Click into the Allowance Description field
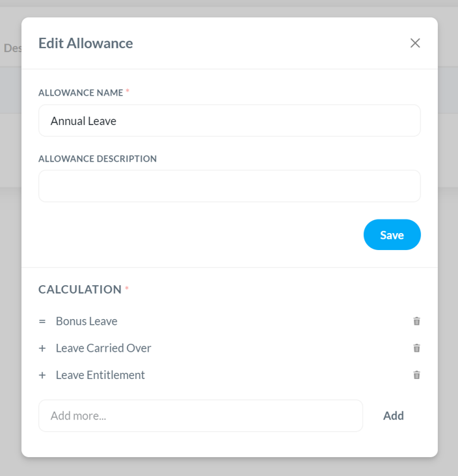This screenshot has height=476, width=458. [229, 186]
